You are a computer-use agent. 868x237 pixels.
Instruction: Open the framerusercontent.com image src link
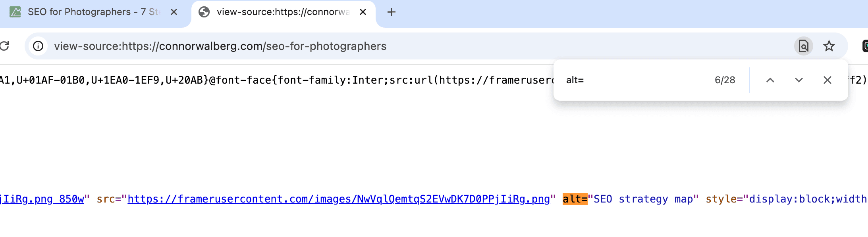pos(339,199)
